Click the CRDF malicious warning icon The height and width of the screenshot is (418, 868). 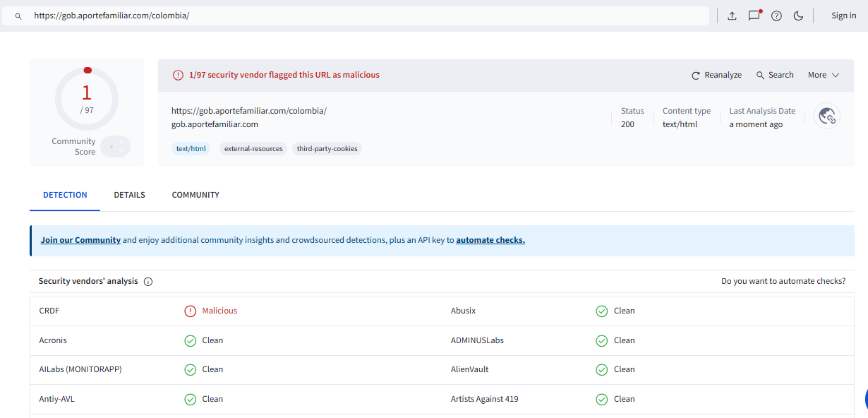click(190, 311)
